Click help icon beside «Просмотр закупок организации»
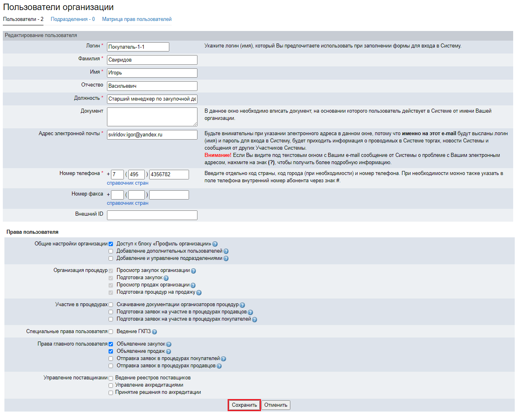The height and width of the screenshot is (420, 522). point(193,271)
